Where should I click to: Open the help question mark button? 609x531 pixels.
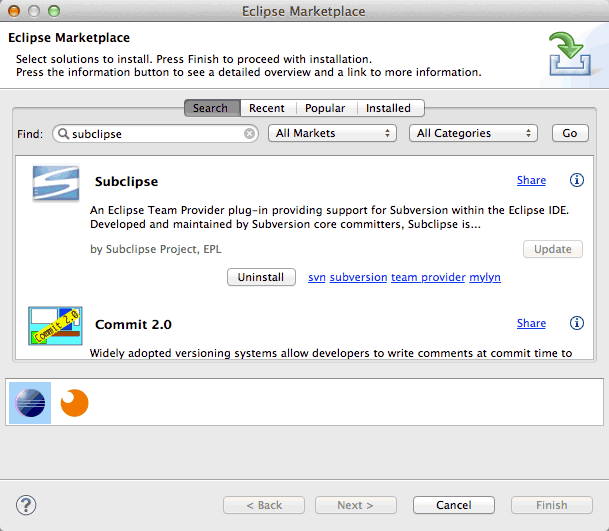tap(26, 505)
